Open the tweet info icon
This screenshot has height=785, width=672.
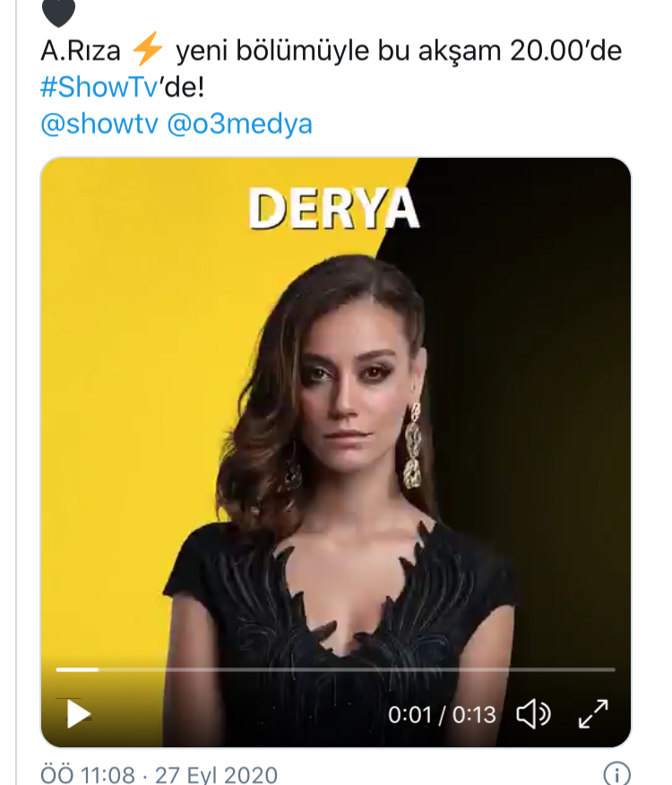616,774
